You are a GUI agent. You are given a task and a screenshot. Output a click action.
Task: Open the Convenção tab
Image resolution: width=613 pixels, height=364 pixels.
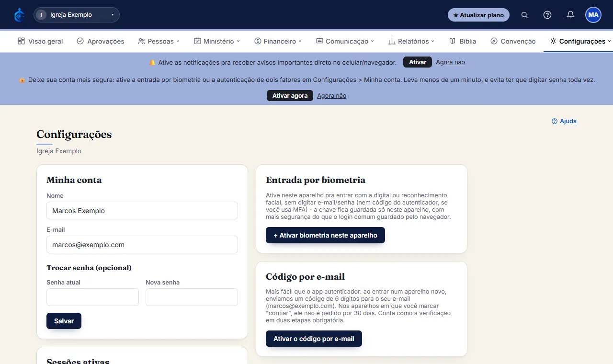pyautogui.click(x=513, y=41)
